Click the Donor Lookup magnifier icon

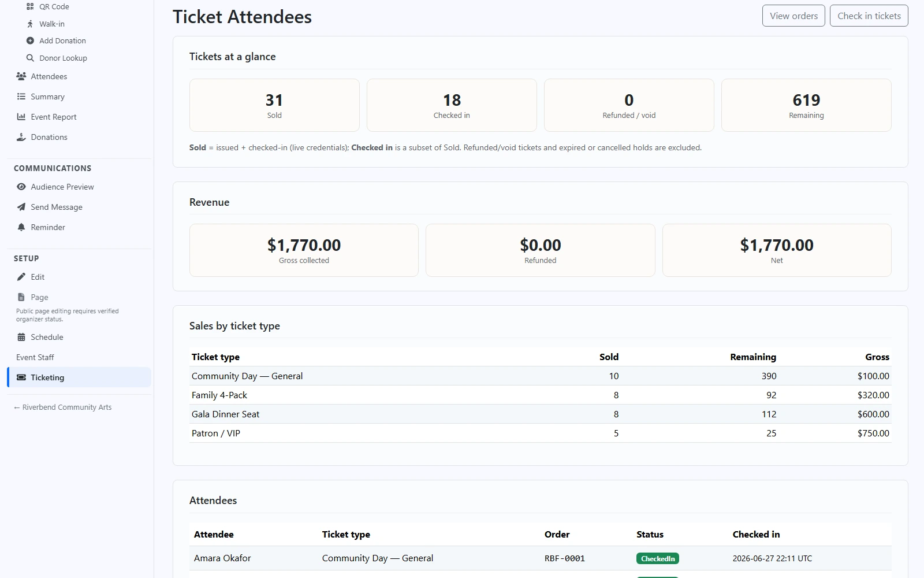coord(30,58)
